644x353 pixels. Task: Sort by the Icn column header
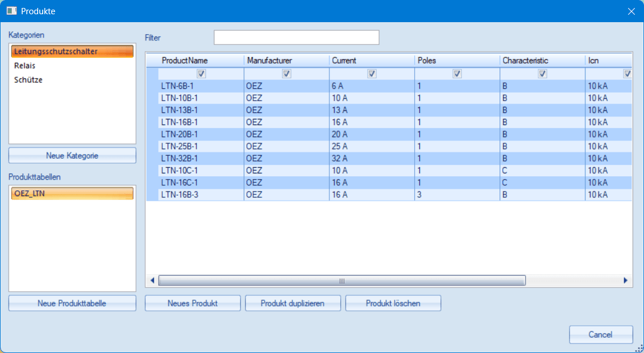(x=609, y=61)
